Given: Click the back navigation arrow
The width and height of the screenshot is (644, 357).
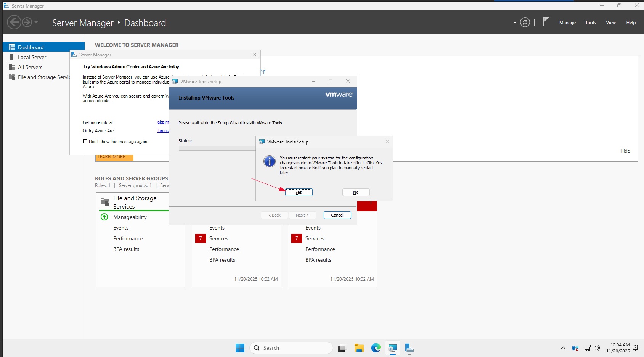Looking at the screenshot, I should [14, 23].
